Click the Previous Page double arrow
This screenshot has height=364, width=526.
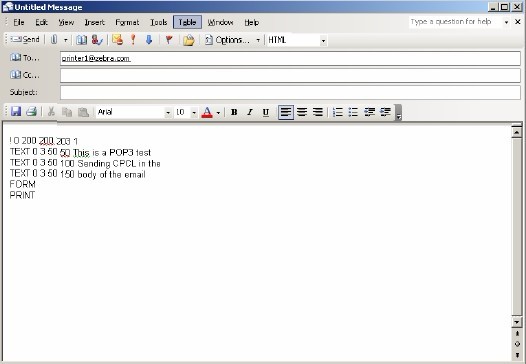(517, 334)
